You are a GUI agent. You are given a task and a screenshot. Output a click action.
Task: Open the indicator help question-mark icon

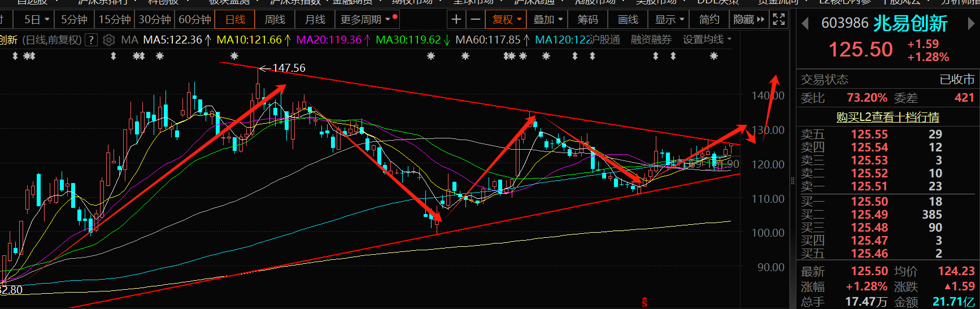(x=92, y=40)
